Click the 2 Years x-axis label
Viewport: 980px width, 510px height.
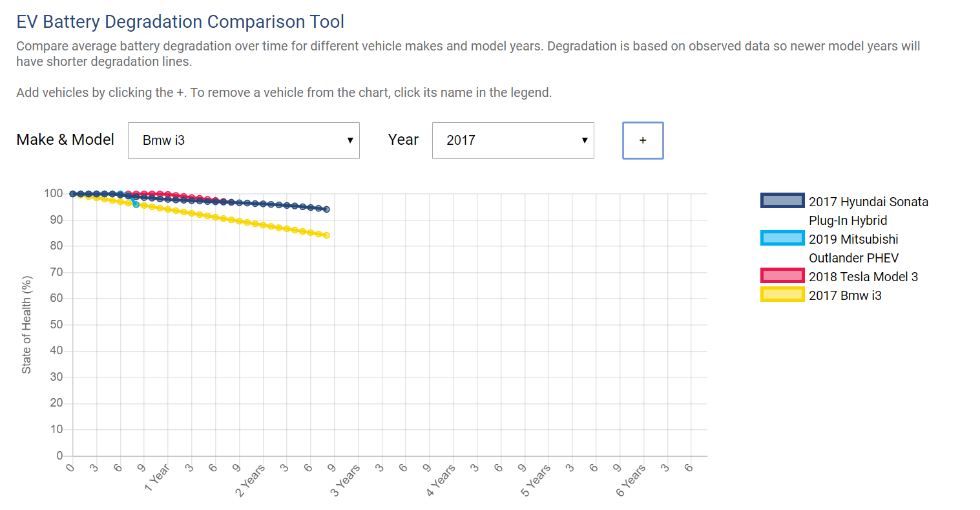coord(250,480)
